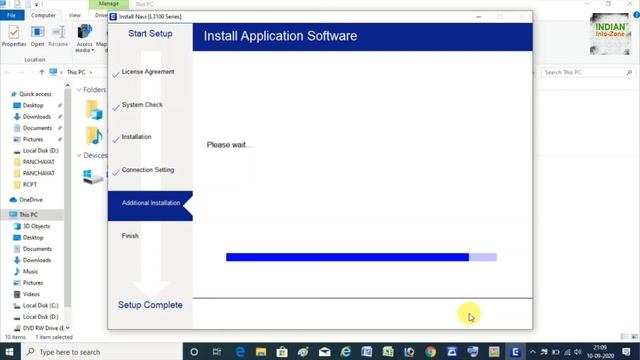Open DVD RW Drive in navigation pane
Viewport: 640px width, 360px height.
[43, 328]
